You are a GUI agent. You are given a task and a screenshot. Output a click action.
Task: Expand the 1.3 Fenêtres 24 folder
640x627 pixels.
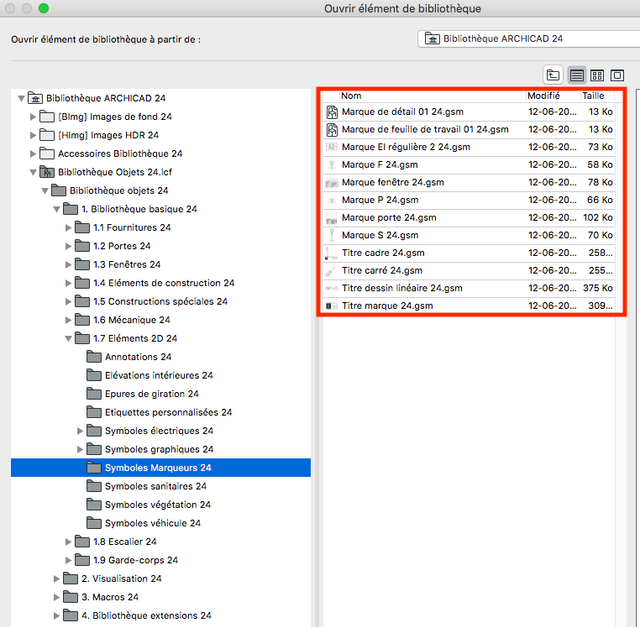68,265
